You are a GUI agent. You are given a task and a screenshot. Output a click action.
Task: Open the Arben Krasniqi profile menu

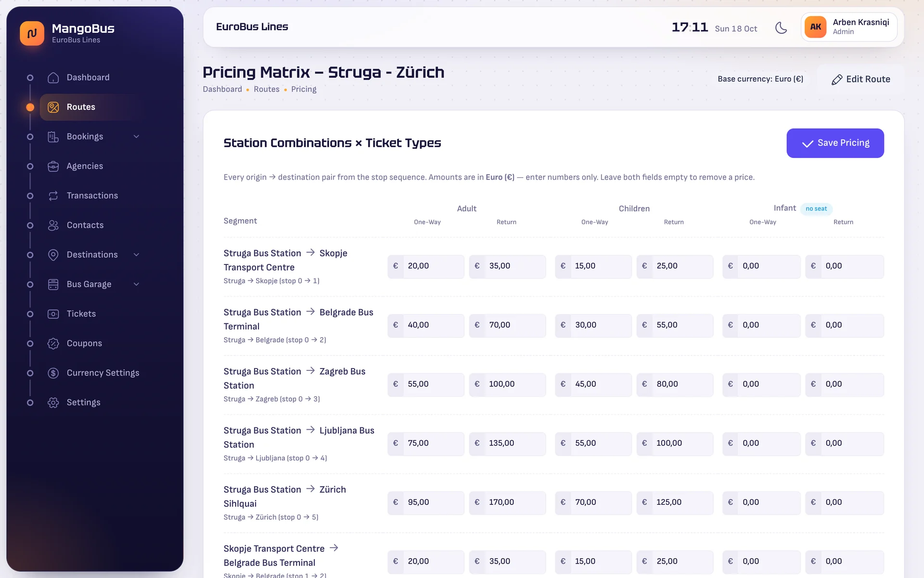(x=849, y=27)
